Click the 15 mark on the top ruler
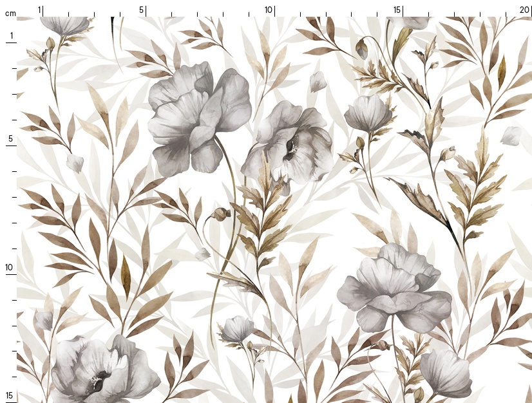 pyautogui.click(x=397, y=10)
